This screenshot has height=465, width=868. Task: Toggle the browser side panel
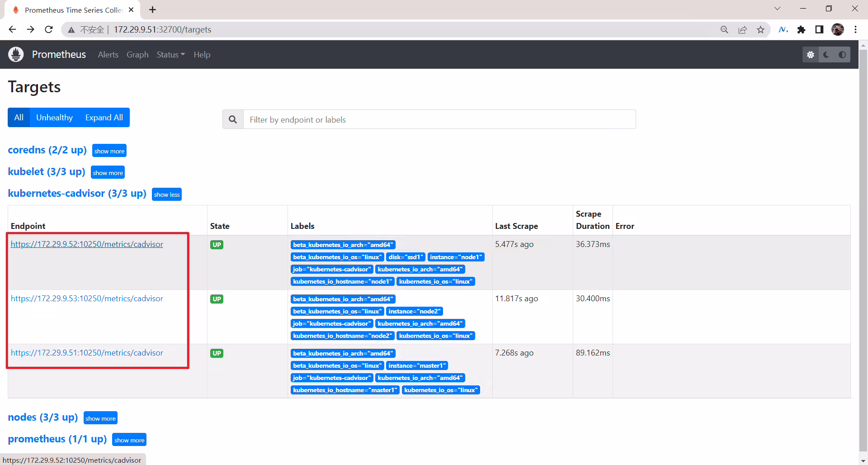(x=819, y=29)
